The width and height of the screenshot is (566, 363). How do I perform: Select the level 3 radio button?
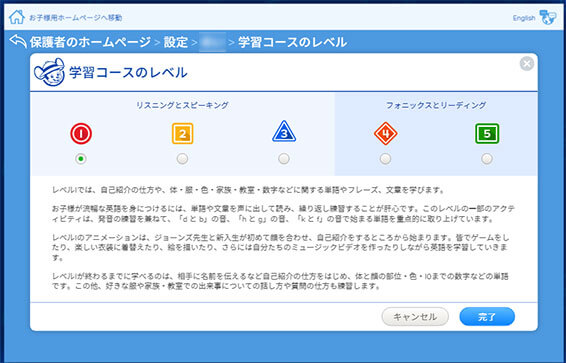[x=284, y=159]
